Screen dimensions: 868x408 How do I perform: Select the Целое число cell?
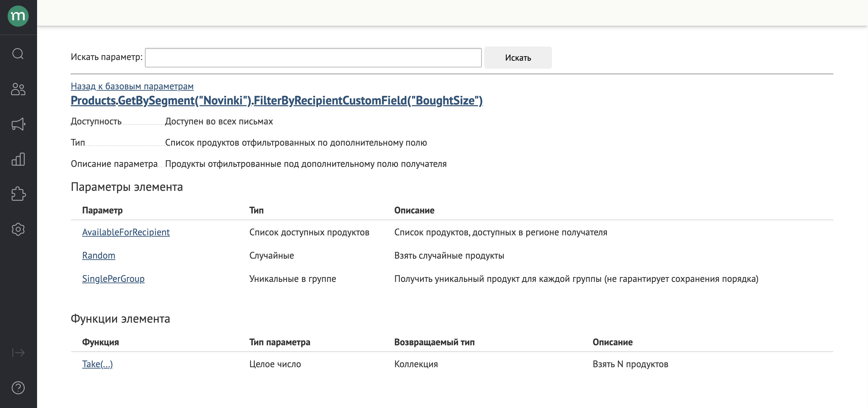(x=275, y=364)
